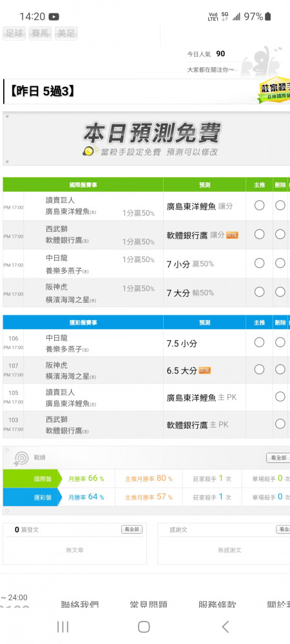Tap the Android back navigation icon

225,627
